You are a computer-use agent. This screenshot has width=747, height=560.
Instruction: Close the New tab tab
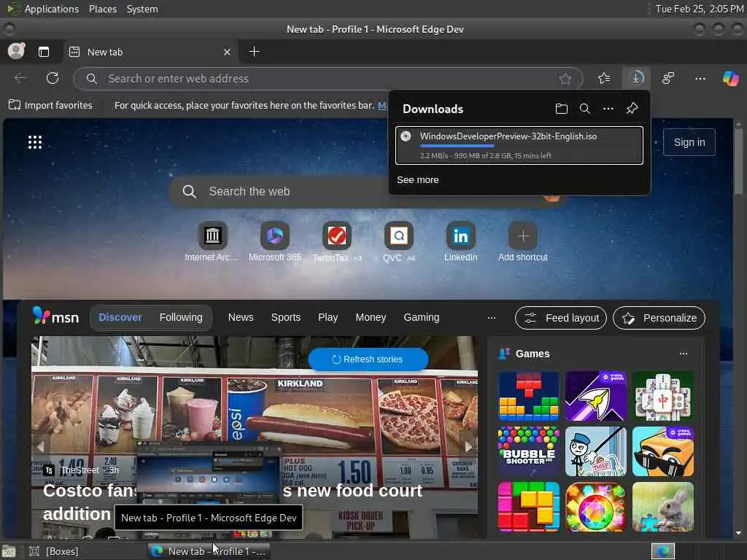pos(228,52)
